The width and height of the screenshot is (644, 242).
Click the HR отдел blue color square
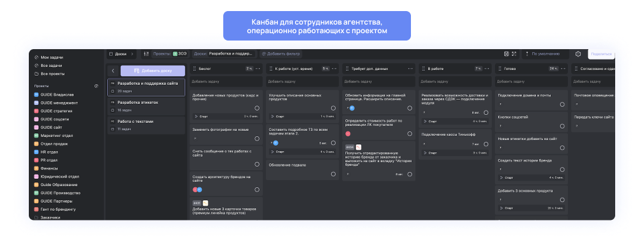click(37, 152)
